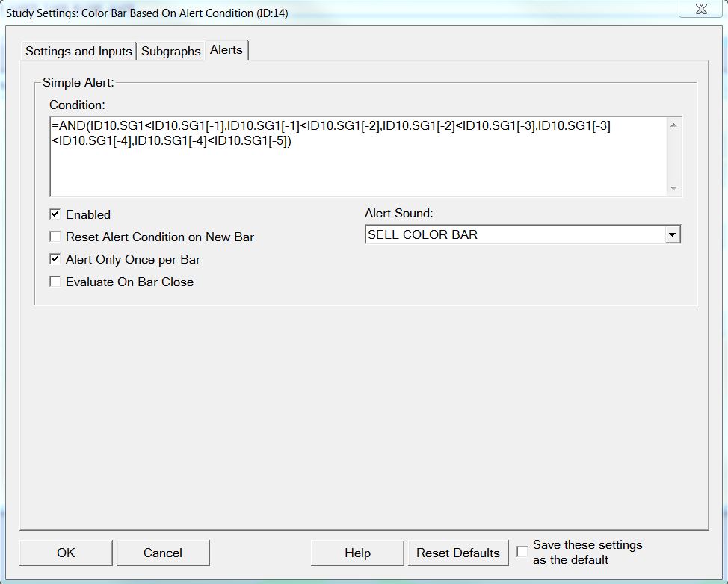Click Reset Defaults button
Image resolution: width=728 pixels, height=584 pixels.
(x=458, y=553)
